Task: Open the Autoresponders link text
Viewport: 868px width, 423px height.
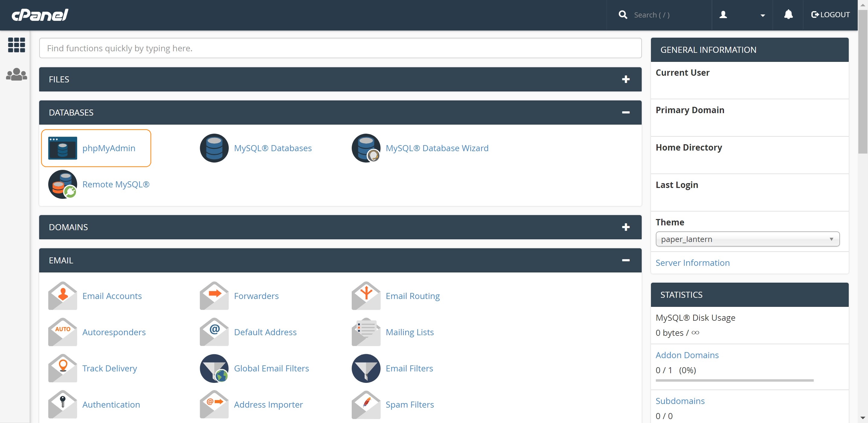Action: tap(114, 332)
